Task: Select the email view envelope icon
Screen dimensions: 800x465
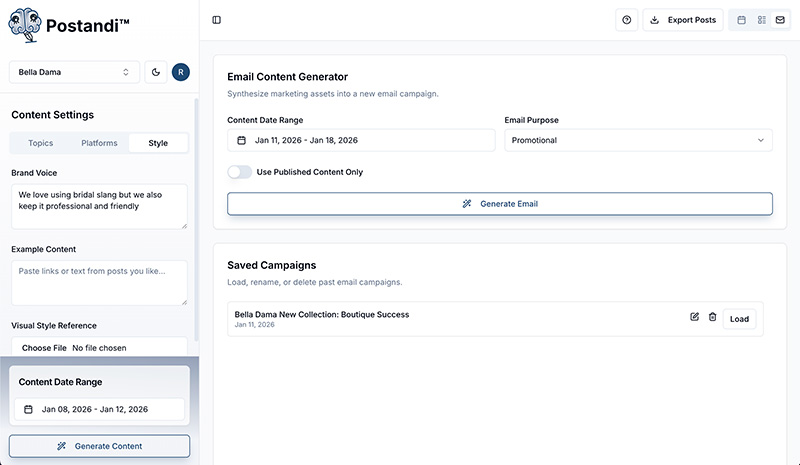Action: [x=780, y=20]
